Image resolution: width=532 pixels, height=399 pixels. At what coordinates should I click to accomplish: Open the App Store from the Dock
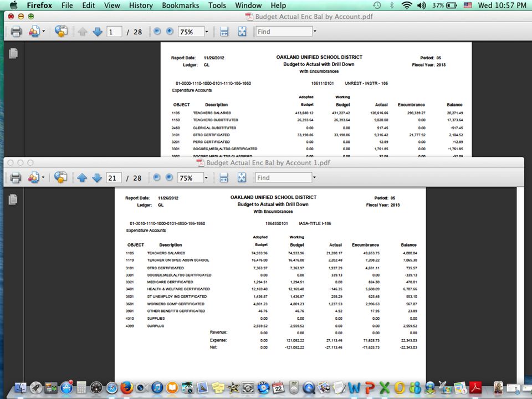[x=66, y=387]
